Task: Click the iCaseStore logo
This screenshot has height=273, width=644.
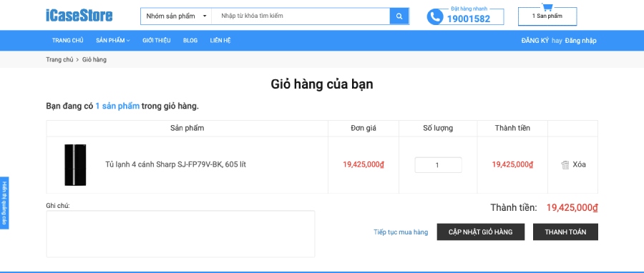Action: (79, 16)
